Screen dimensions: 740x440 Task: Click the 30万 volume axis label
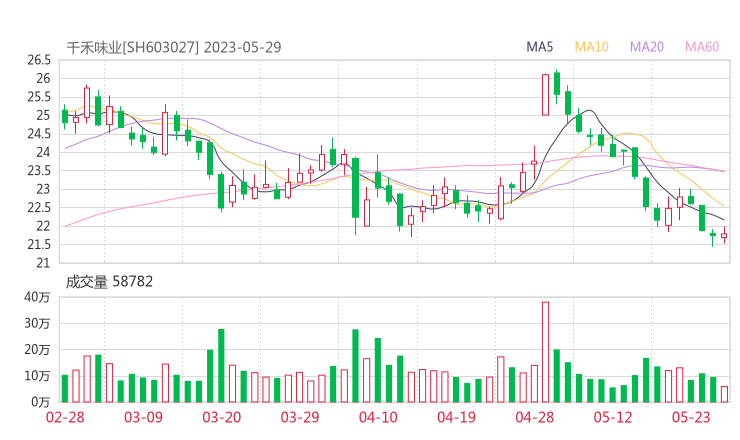click(37, 323)
